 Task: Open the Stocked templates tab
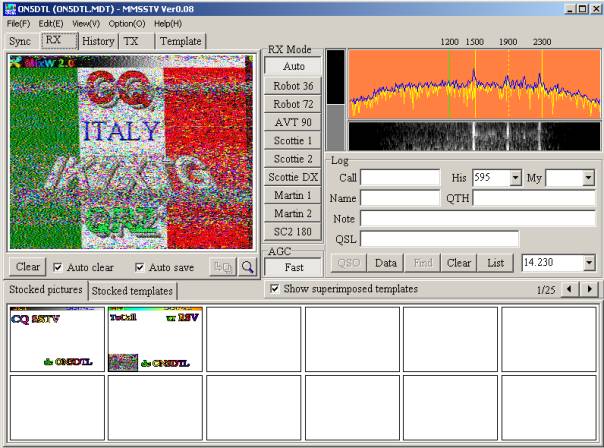coord(132,291)
